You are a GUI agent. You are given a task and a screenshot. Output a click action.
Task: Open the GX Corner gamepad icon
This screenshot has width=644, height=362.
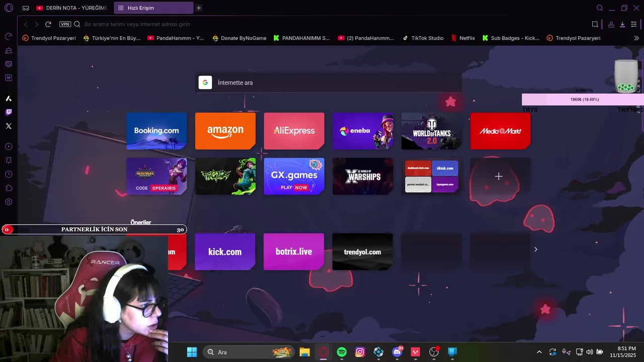26,8
